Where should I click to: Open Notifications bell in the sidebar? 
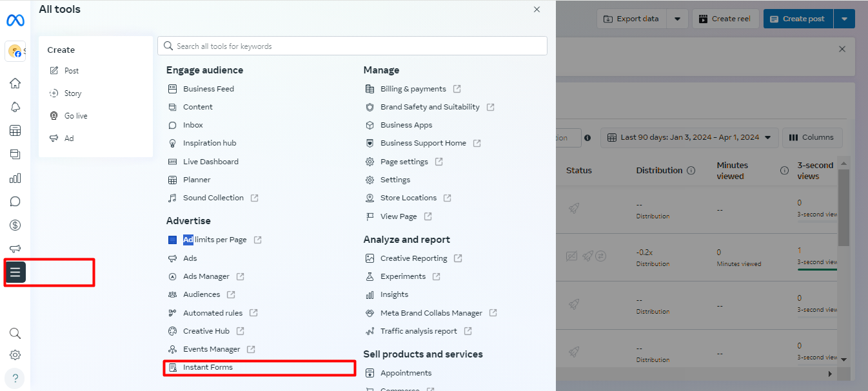(15, 107)
